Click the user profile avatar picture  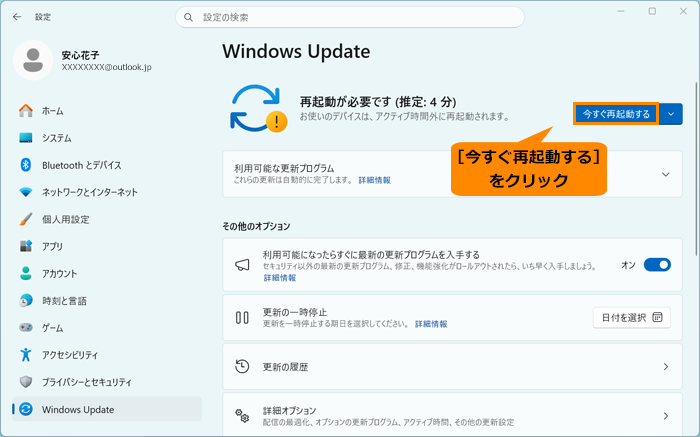(33, 60)
